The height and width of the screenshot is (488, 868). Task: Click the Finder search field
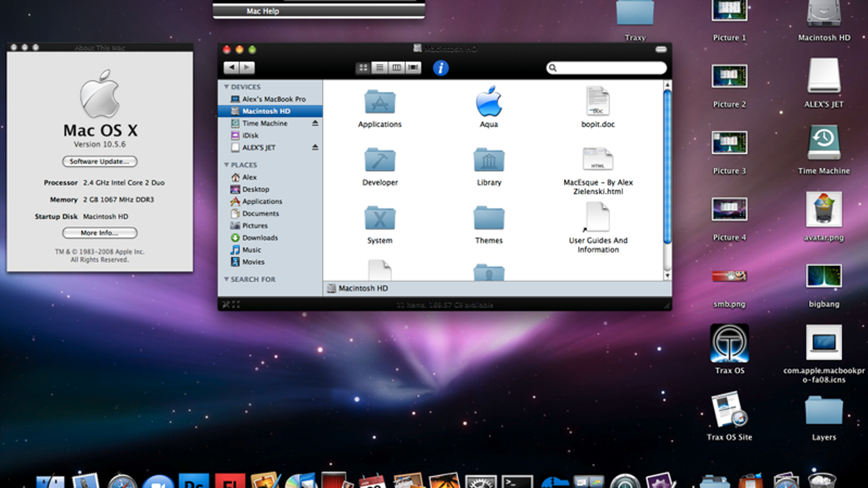click(607, 68)
